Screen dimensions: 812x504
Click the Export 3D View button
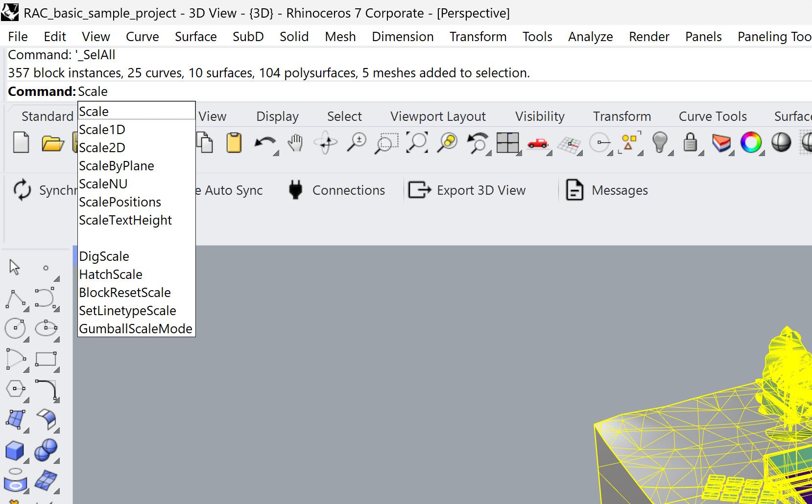pos(467,190)
